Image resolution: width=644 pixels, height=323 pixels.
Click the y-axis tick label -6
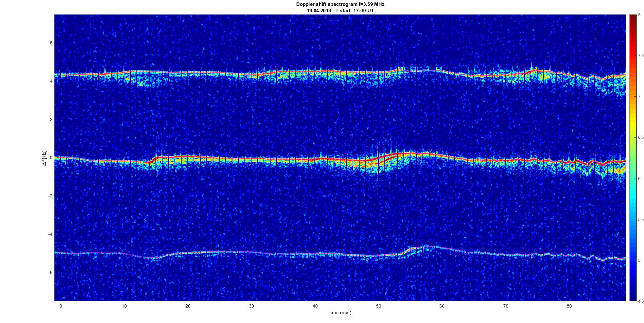click(x=50, y=273)
